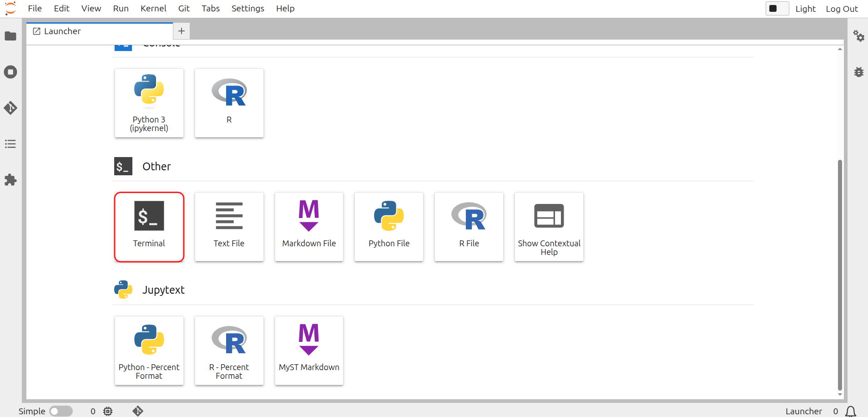This screenshot has height=417, width=868.
Task: Open the Debugger bug icon
Action: [858, 72]
